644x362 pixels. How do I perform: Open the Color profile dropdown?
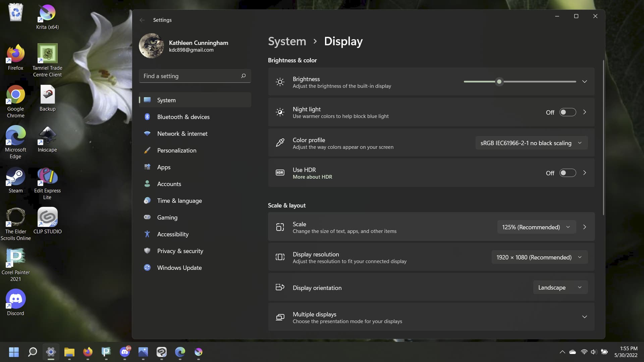click(531, 143)
